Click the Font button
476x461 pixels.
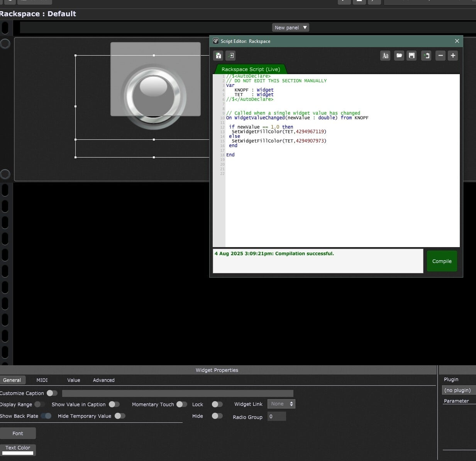pyautogui.click(x=18, y=433)
